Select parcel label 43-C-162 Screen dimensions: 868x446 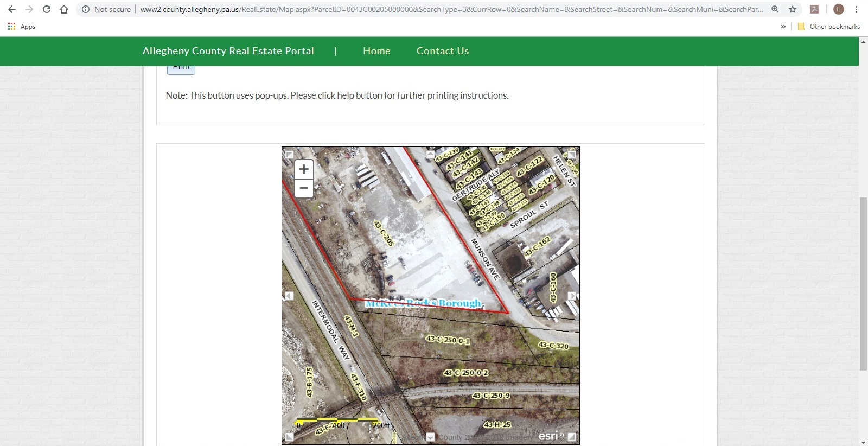click(x=537, y=246)
